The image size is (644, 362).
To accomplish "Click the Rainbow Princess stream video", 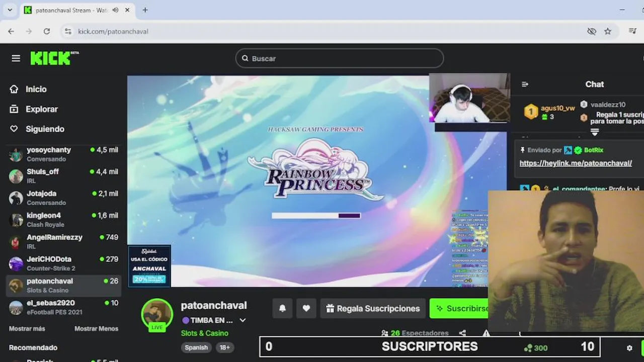I will tap(317, 181).
